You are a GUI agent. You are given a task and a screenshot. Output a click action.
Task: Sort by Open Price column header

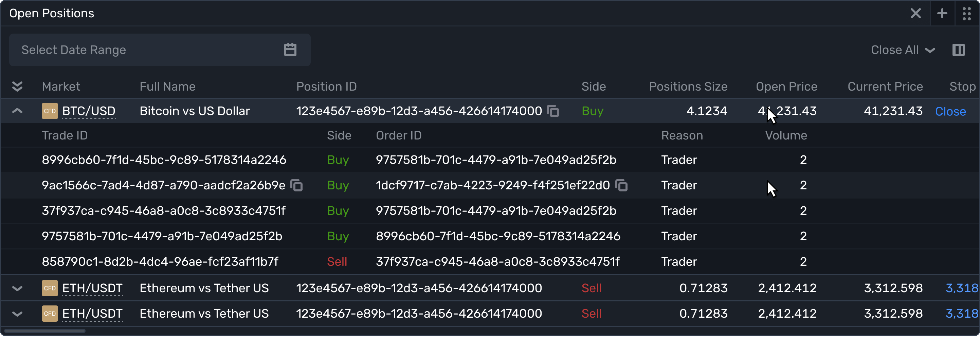click(x=786, y=86)
